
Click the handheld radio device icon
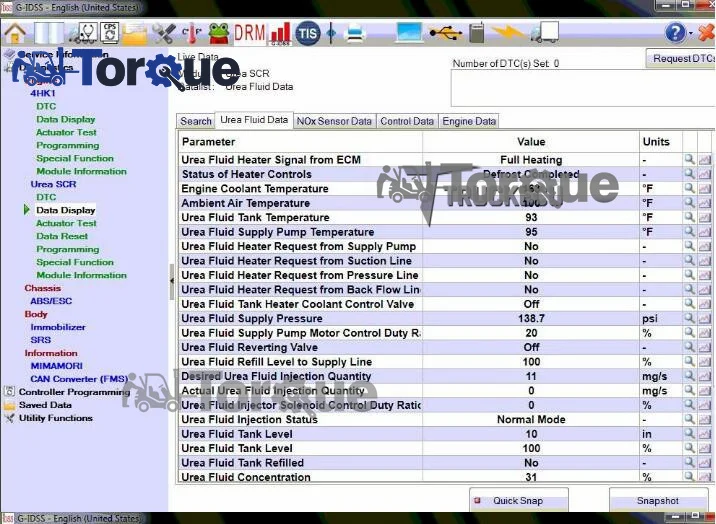click(476, 33)
